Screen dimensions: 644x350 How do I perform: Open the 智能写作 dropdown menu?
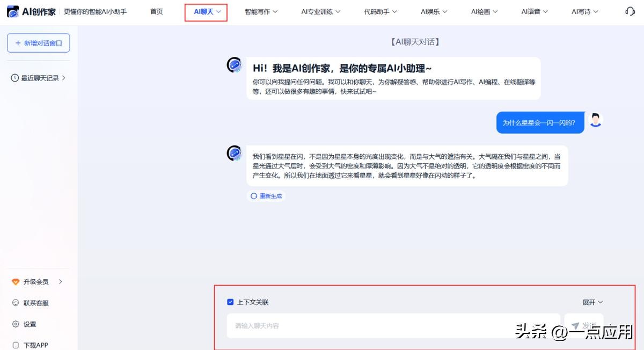[261, 11]
